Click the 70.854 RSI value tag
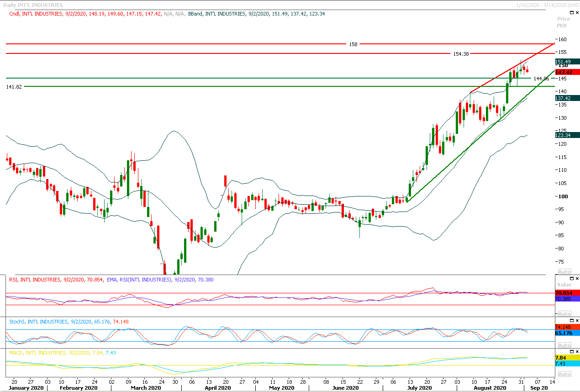This screenshot has width=580, height=392. coord(567,292)
